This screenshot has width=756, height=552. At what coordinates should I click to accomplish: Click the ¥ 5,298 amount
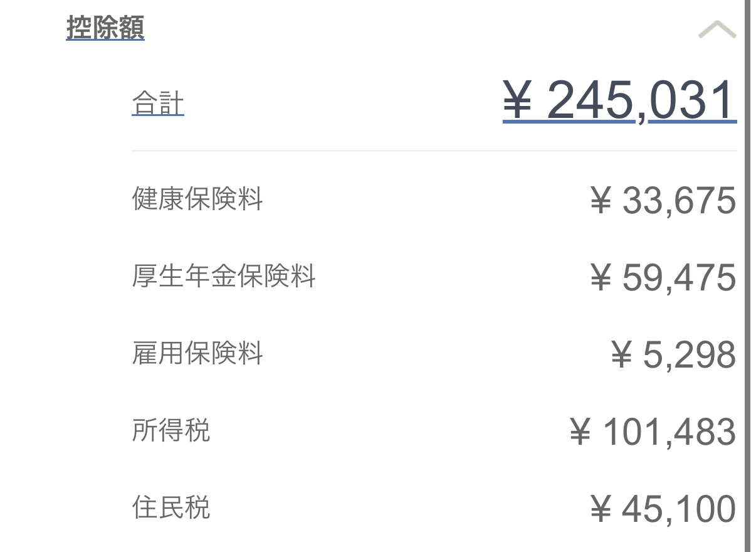(x=674, y=355)
